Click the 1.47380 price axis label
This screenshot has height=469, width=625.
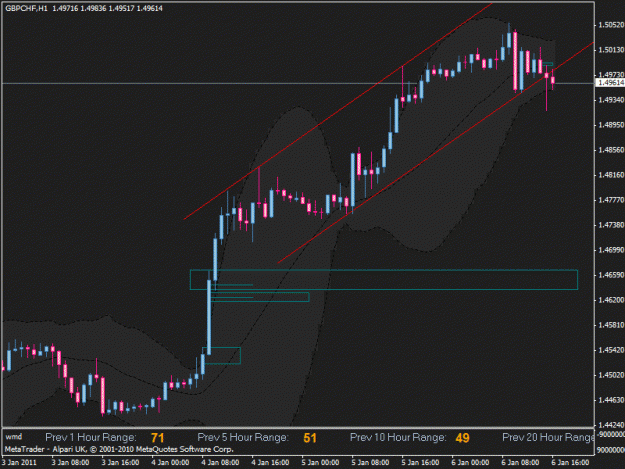coord(611,225)
